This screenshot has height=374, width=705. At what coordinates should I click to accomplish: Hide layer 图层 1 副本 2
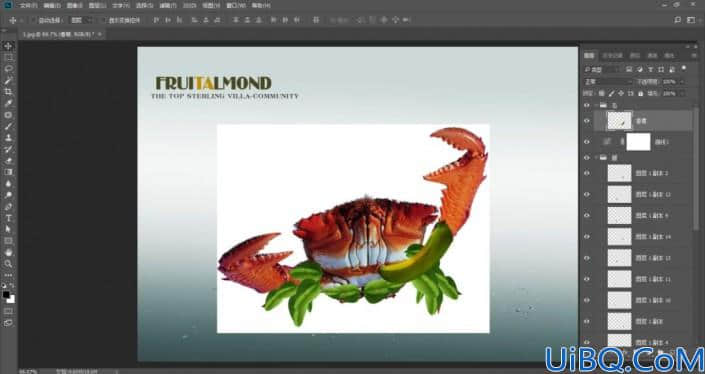tap(586, 173)
